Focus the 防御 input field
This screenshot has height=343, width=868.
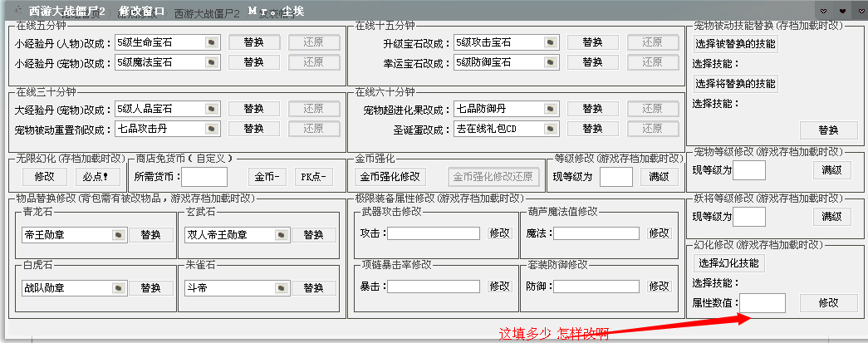click(x=596, y=287)
